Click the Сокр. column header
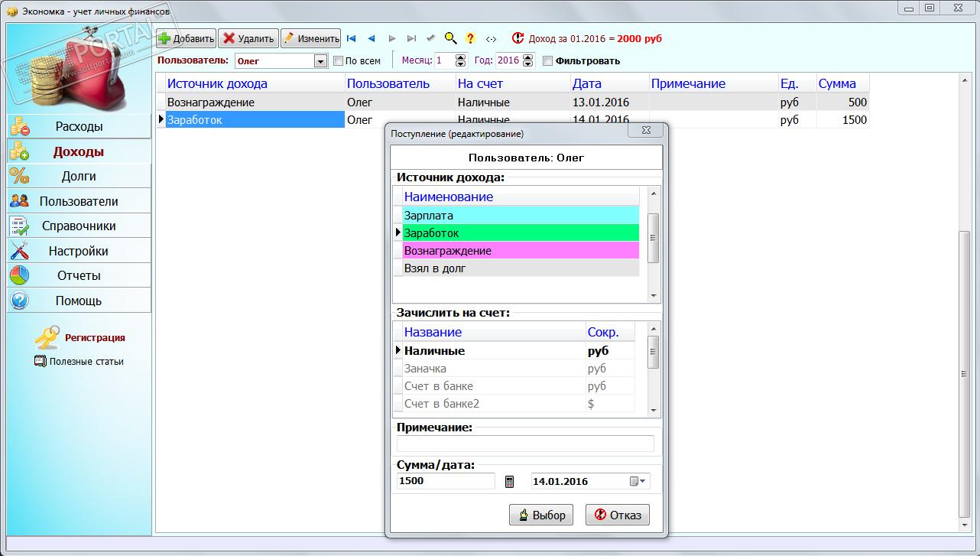The height and width of the screenshot is (556, 980). 610,333
